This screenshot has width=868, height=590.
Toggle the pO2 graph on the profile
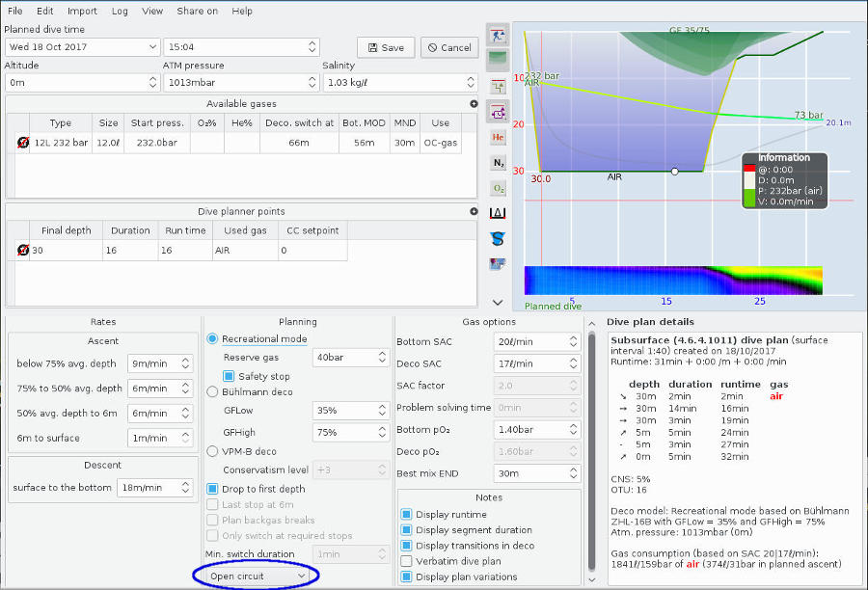tap(498, 188)
